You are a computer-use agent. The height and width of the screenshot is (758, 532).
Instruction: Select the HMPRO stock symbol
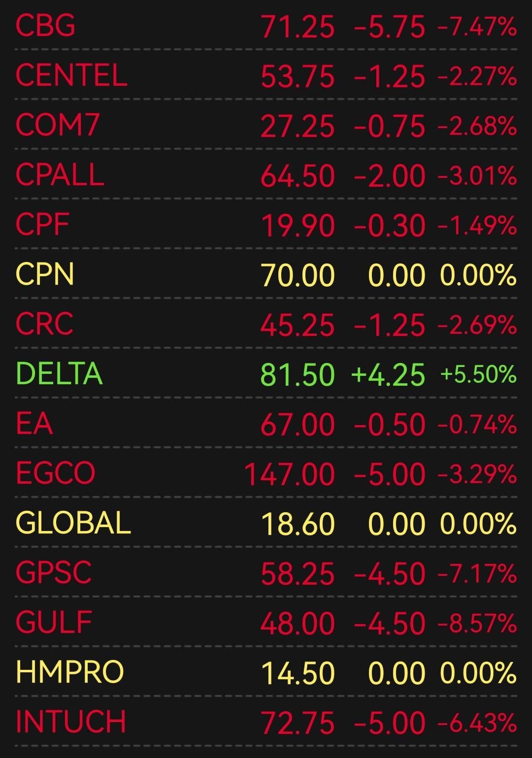[69, 672]
